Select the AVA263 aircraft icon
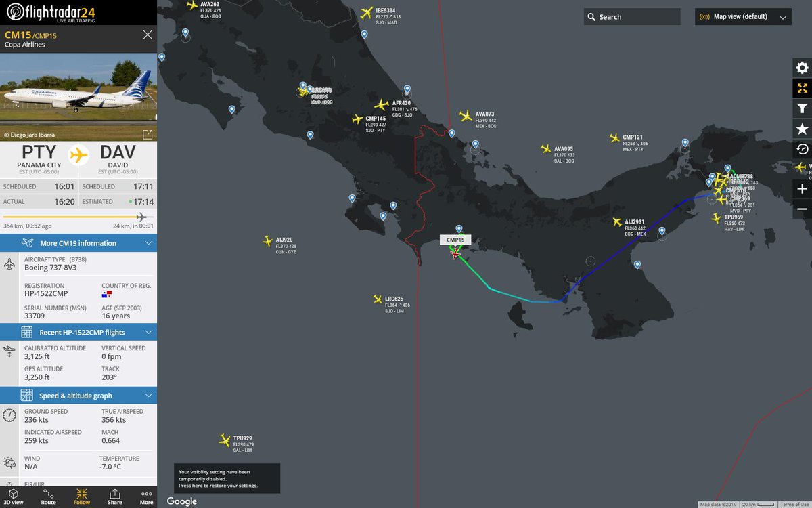Image resolution: width=812 pixels, height=508 pixels. pos(192,5)
